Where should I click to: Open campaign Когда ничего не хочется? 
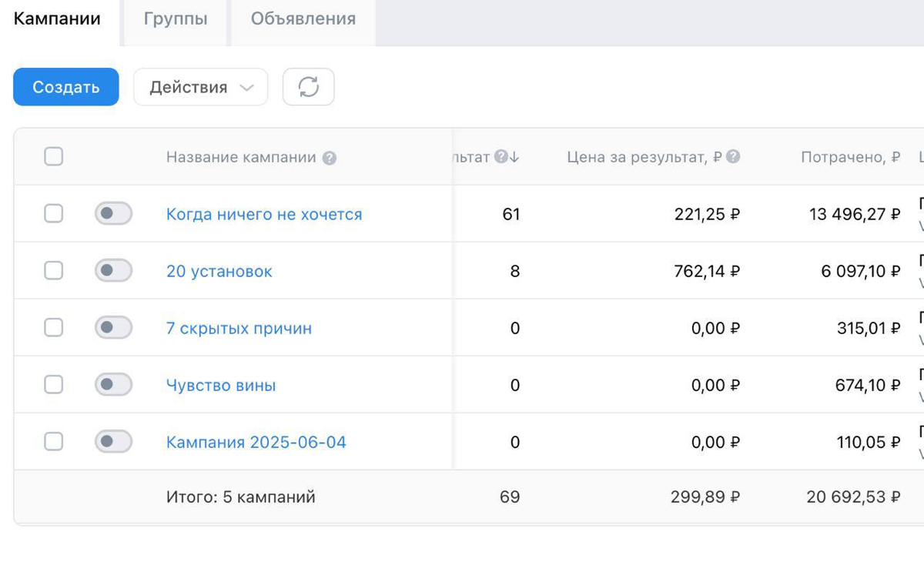[264, 214]
